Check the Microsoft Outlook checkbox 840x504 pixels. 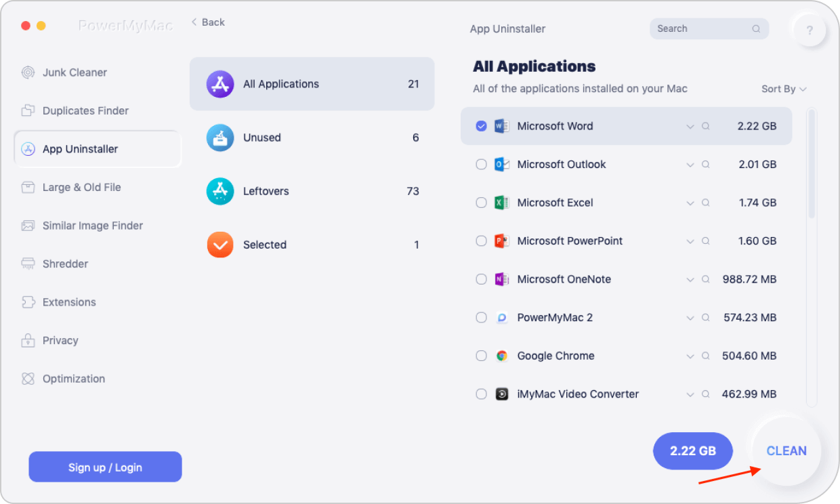(481, 164)
